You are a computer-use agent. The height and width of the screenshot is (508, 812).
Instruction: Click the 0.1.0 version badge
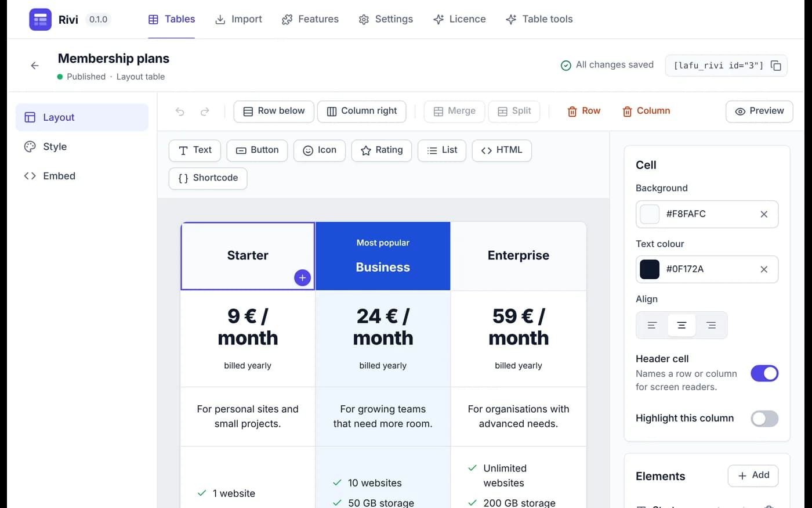[98, 20]
